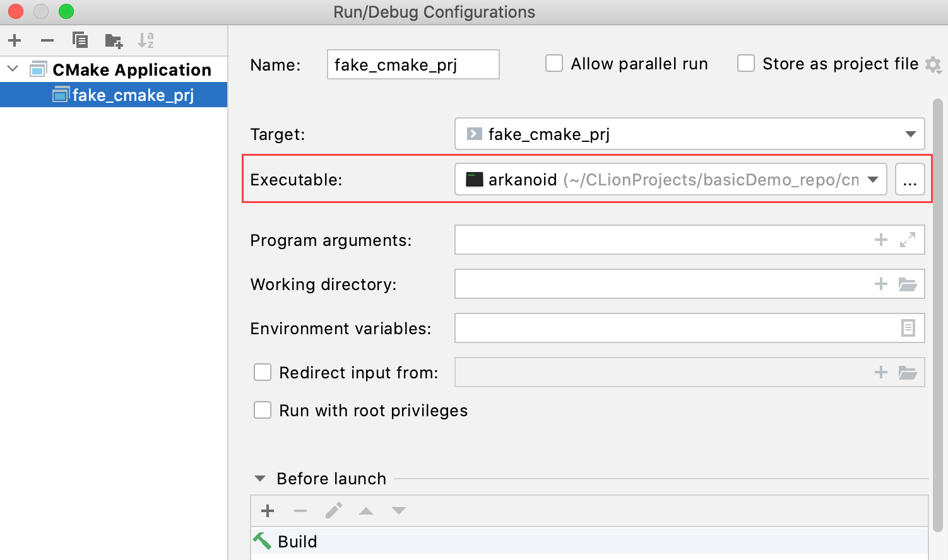Viewport: 948px width, 560px height.
Task: Insert macro into Program arguments field
Action: [881, 240]
